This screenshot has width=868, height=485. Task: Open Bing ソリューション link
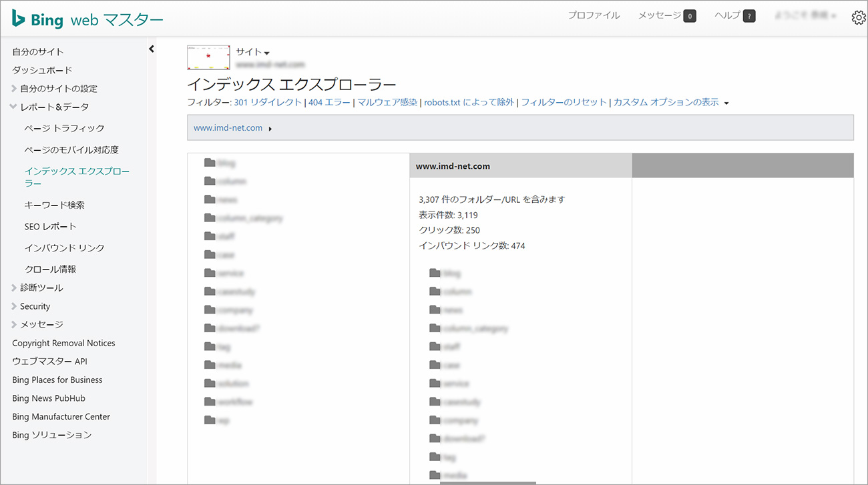coord(52,435)
